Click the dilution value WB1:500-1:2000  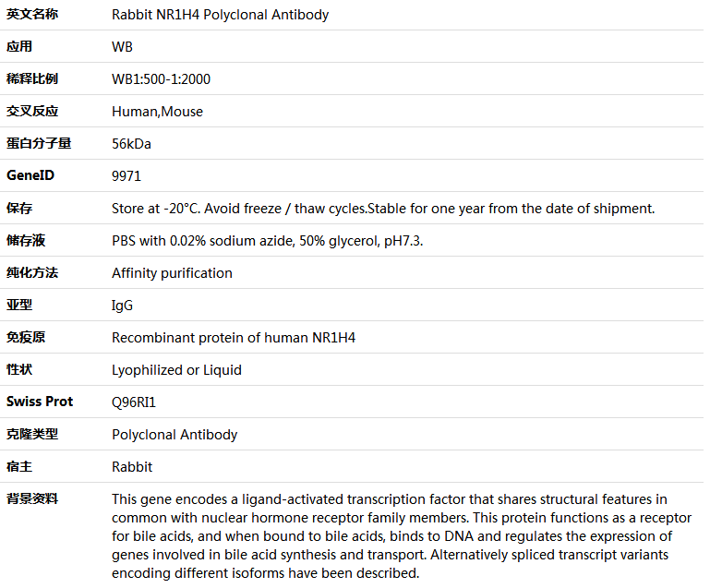click(x=162, y=79)
